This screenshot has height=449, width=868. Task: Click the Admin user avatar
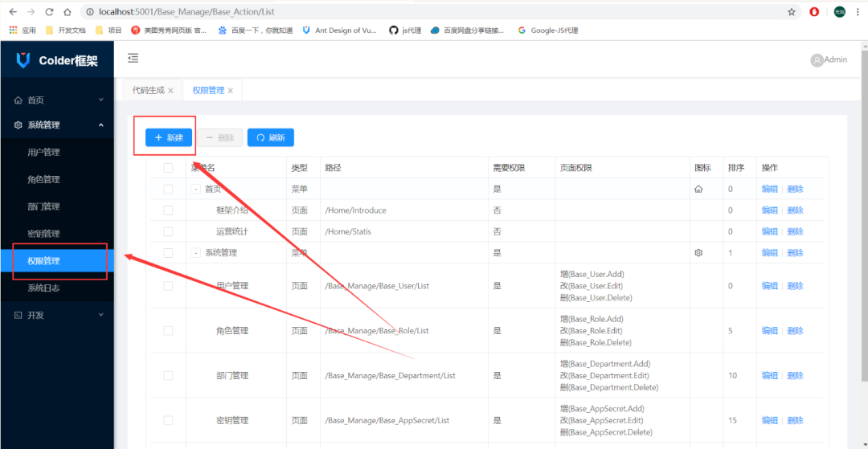817,60
